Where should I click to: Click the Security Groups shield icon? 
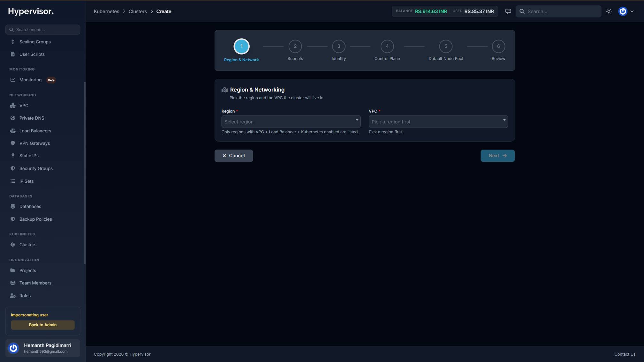pos(13,168)
